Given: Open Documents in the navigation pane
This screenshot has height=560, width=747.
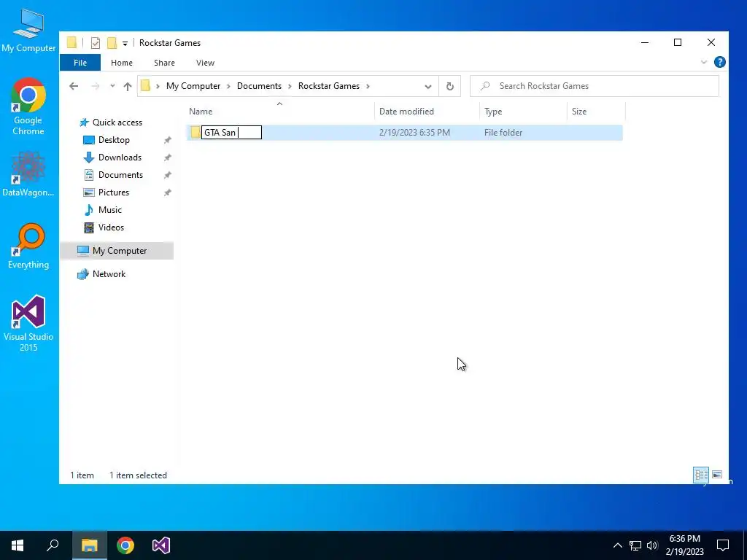Looking at the screenshot, I should (120, 175).
